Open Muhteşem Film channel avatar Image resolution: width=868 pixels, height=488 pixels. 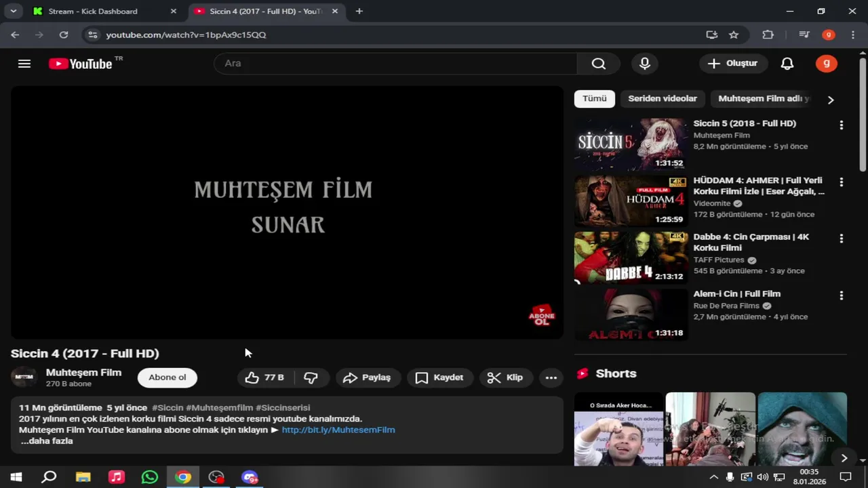coord(24,378)
